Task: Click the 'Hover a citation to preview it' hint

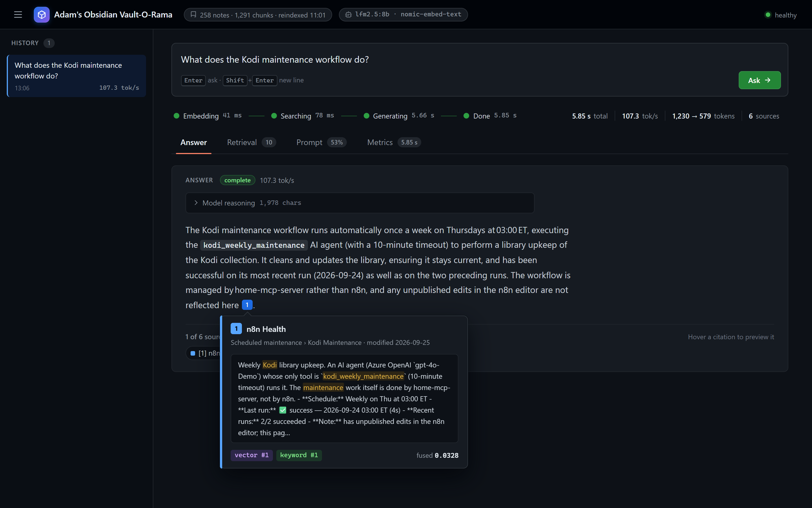Action: tap(731, 337)
